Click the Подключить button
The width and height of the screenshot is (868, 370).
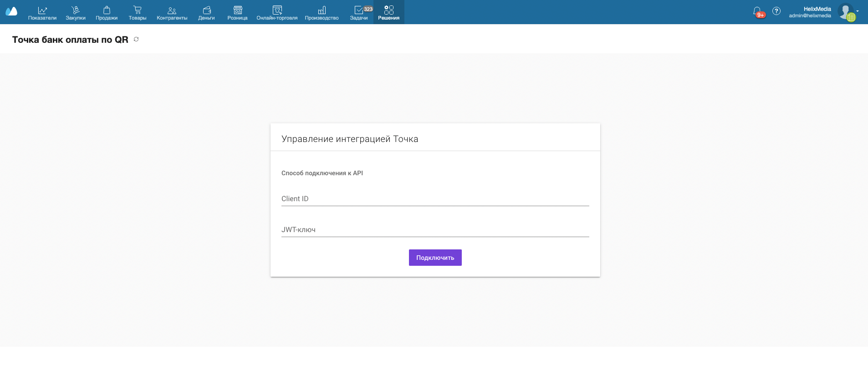tap(435, 258)
